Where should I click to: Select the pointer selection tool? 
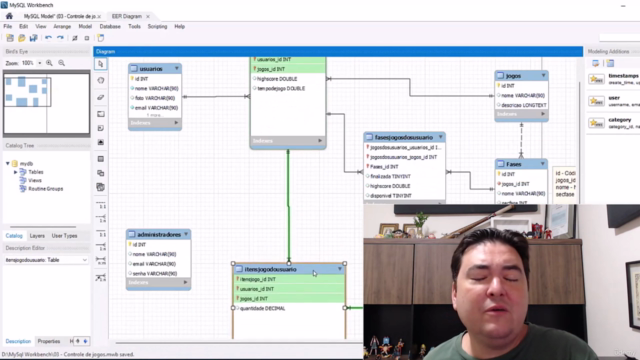101,64
